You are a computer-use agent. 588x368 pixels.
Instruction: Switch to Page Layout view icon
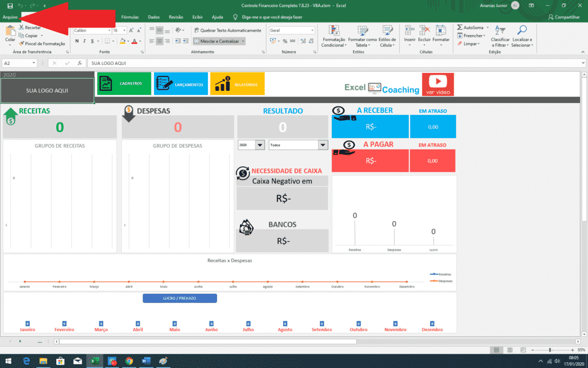pyautogui.click(x=510, y=350)
